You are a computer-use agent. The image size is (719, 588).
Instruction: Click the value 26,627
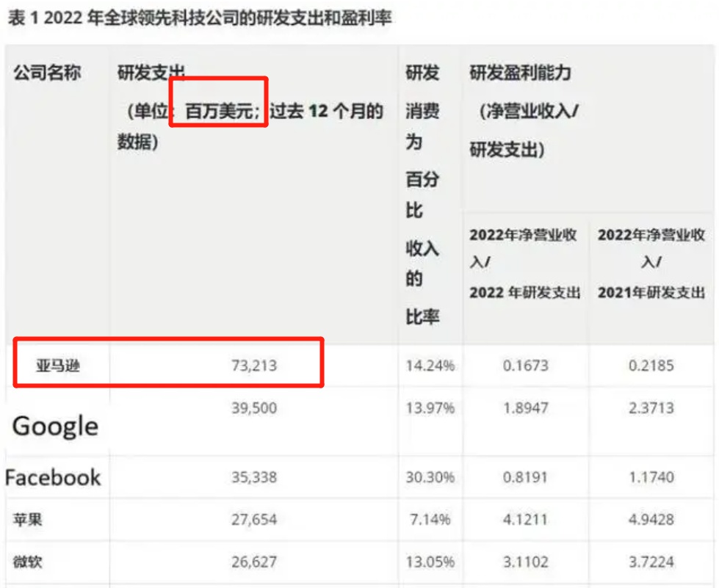(254, 562)
